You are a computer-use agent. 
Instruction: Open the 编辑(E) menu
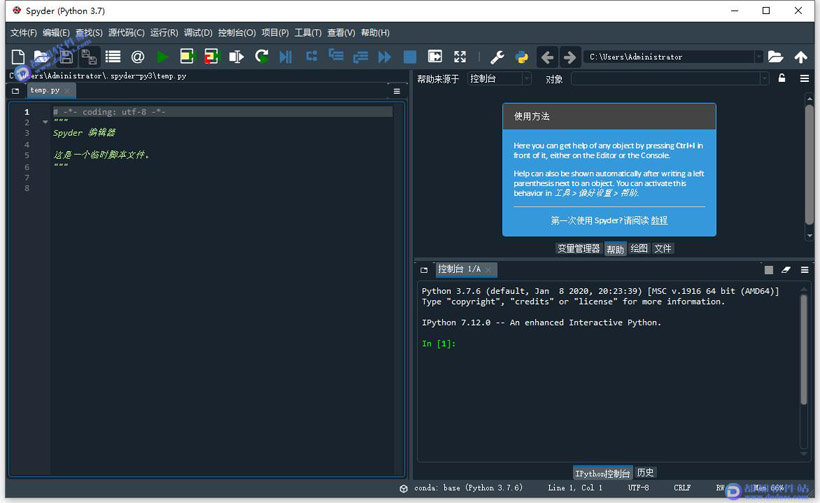tap(56, 32)
